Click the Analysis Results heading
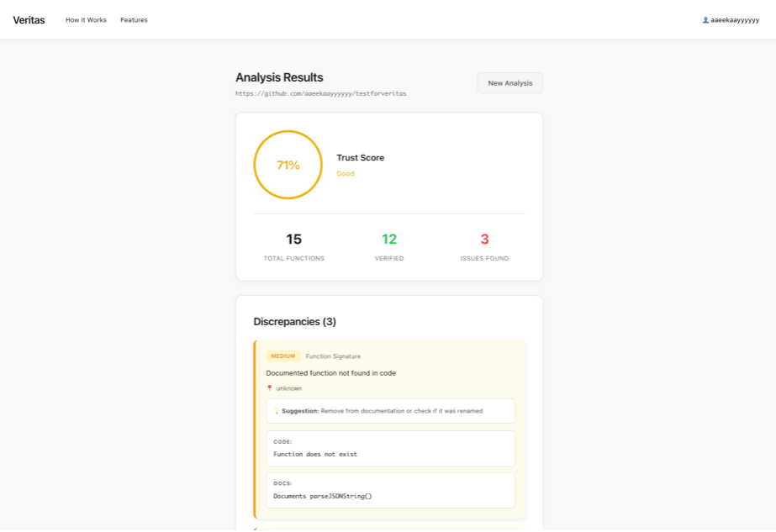 coord(279,77)
